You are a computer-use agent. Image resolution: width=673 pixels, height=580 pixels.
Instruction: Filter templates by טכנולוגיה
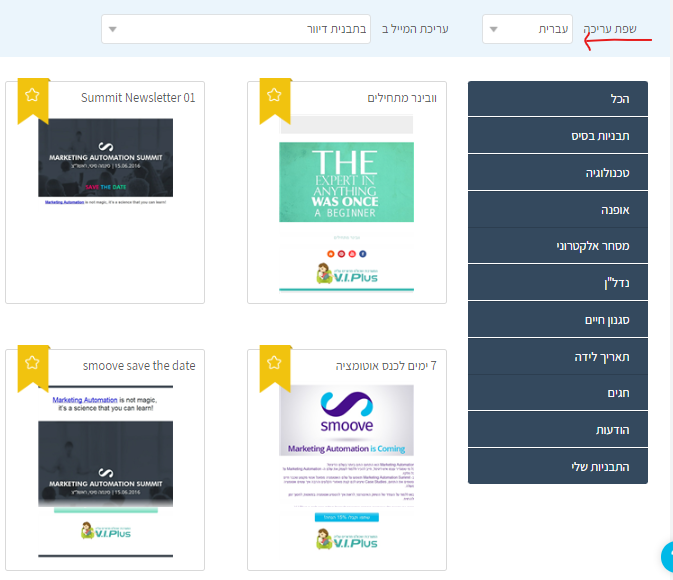click(x=557, y=173)
